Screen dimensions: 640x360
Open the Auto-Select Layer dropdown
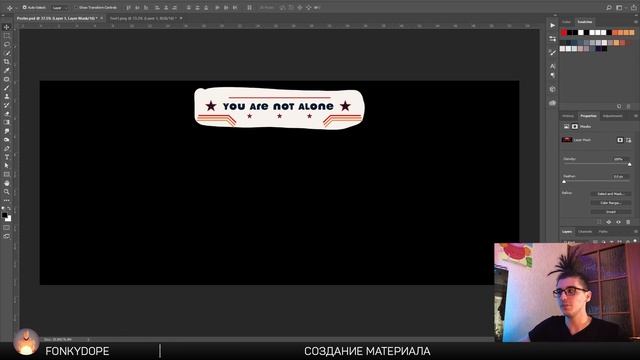point(60,8)
